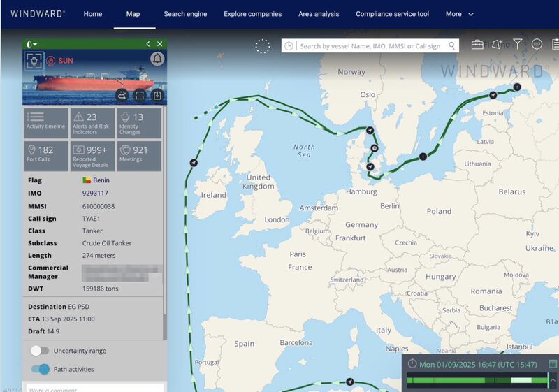Screen dimensions: 559x392
Task: Expand the More menu dropdown
Action: pos(459,14)
